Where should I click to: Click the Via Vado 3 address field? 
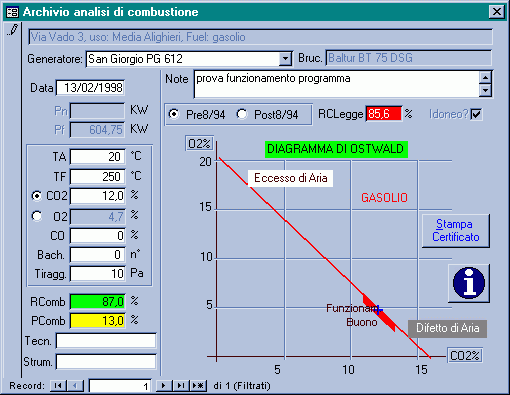261,37
